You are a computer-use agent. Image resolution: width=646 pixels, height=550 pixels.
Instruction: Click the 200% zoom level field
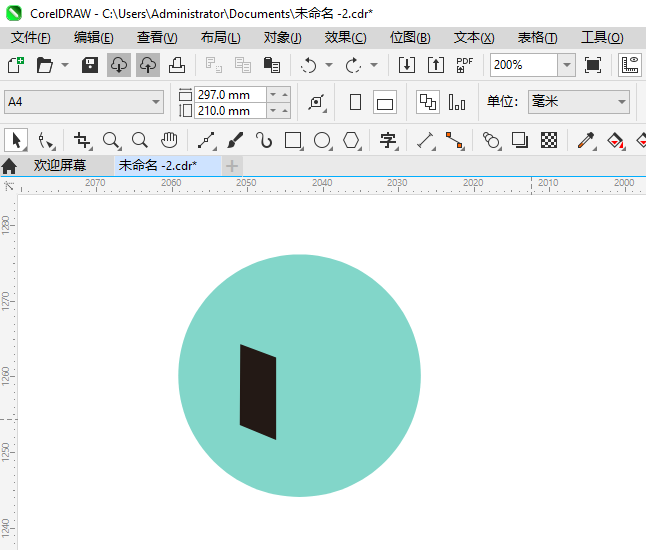(524, 65)
